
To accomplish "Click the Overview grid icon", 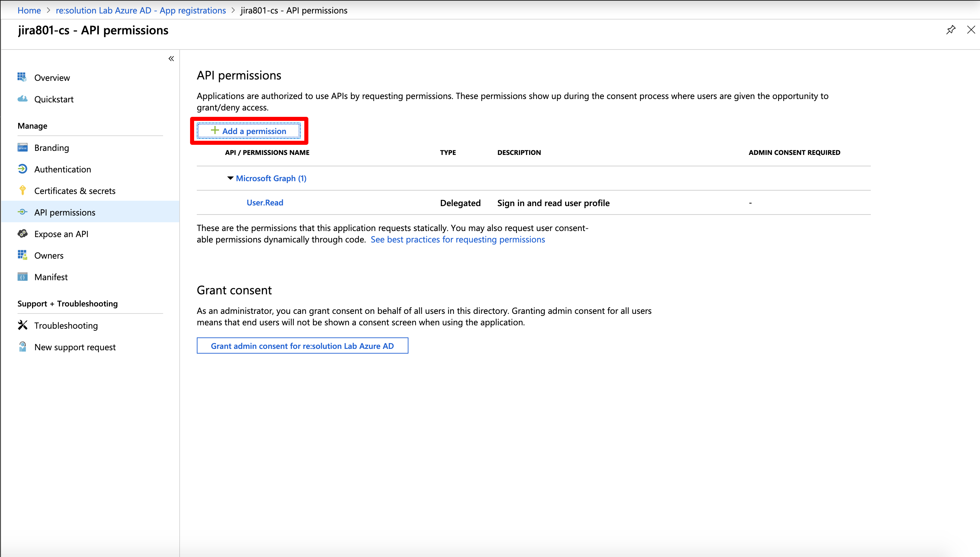I will pyautogui.click(x=22, y=77).
